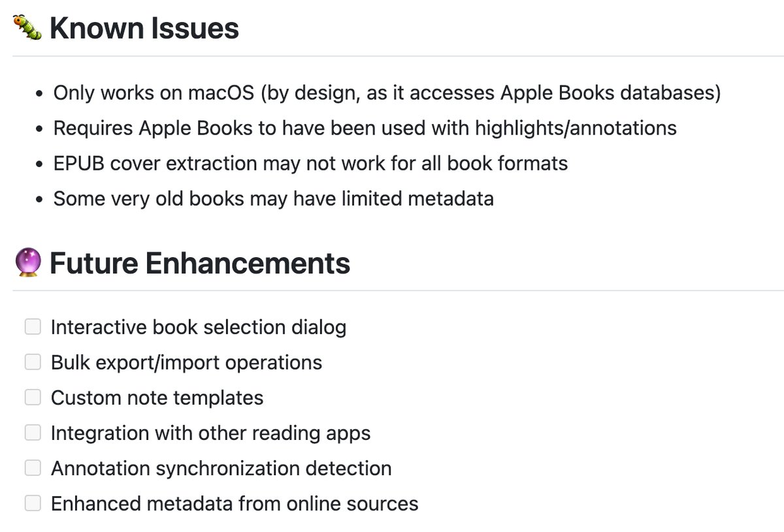Click the "Some very old books" bullet item
Image resolution: width=784 pixels, height=532 pixels.
tap(273, 198)
